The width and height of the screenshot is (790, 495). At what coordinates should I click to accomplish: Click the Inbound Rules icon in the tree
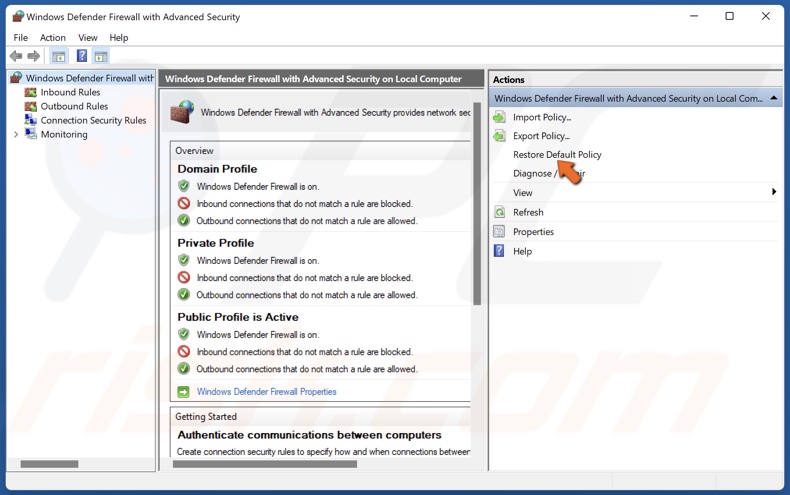31,92
